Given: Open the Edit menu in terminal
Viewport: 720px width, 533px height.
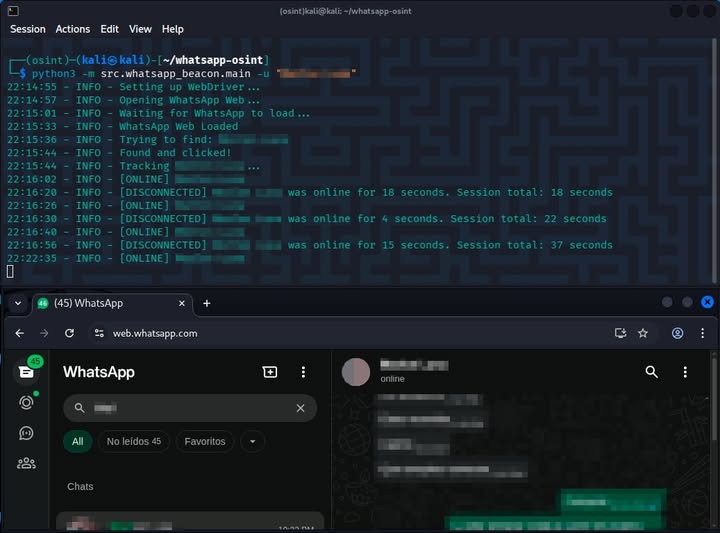Looking at the screenshot, I should [109, 29].
